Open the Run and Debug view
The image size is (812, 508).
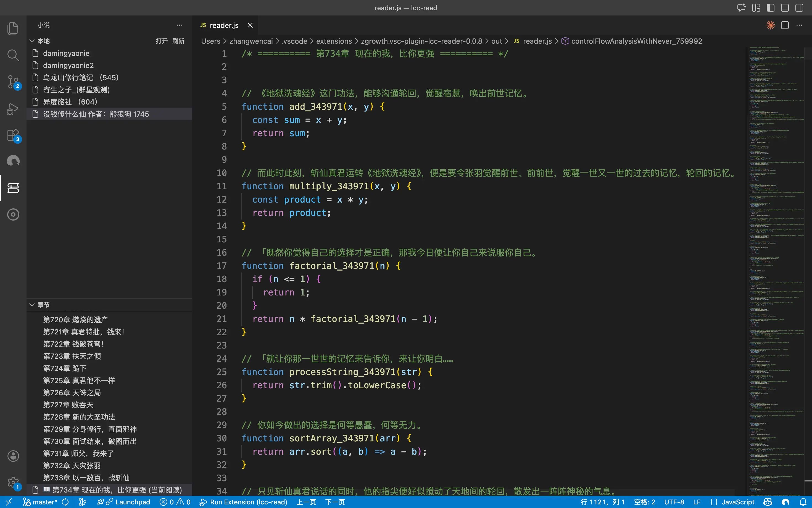pos(13,109)
